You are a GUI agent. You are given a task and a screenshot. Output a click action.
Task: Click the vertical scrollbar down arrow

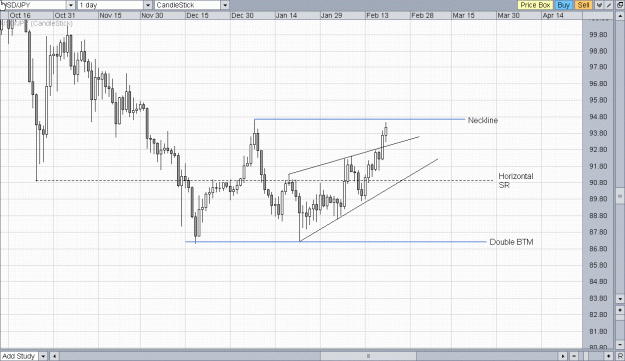coord(620,298)
